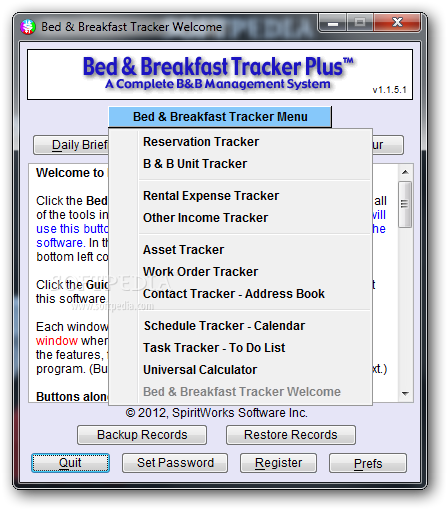Screen dimensions: 448x510
Task: Click the 'Buttons alon' bold heading
Action: point(72,397)
